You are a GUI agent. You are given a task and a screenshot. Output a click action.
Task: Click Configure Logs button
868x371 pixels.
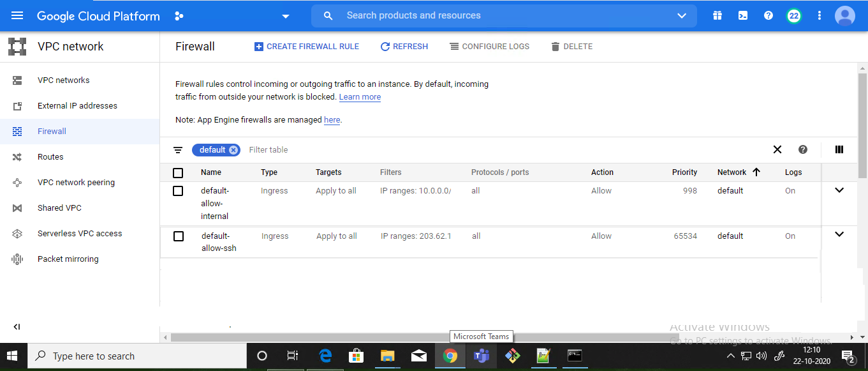click(490, 47)
